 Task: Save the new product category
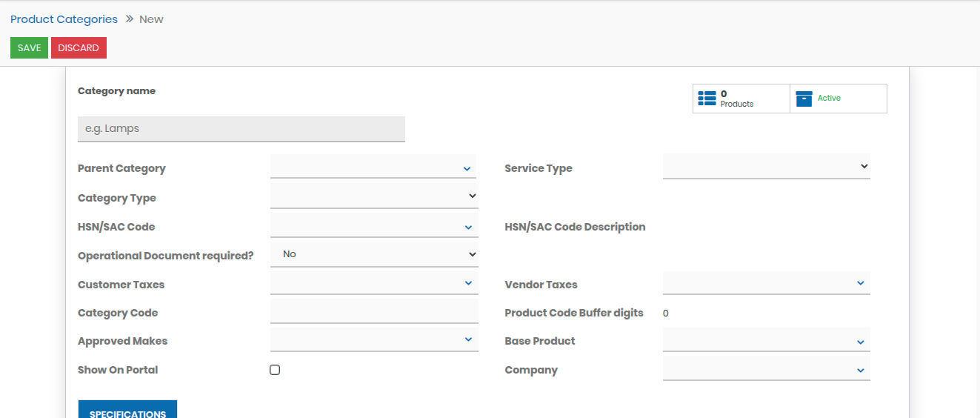[29, 47]
